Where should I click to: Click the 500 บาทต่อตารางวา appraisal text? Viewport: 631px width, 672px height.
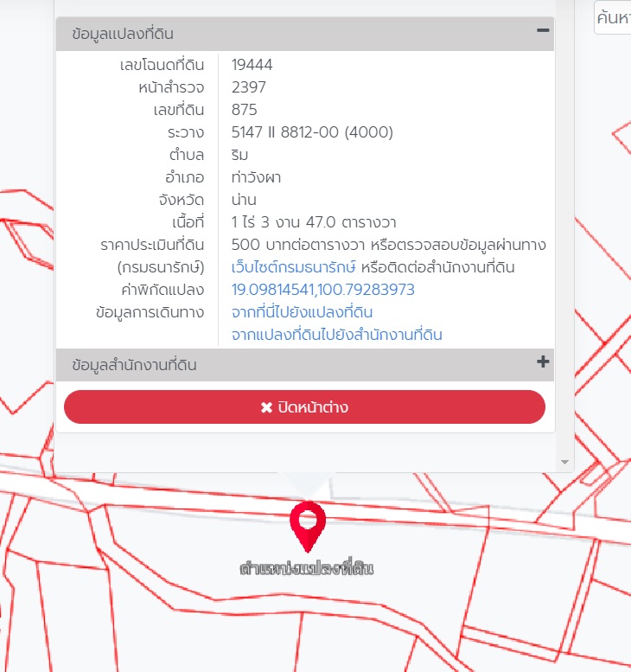click(298, 245)
